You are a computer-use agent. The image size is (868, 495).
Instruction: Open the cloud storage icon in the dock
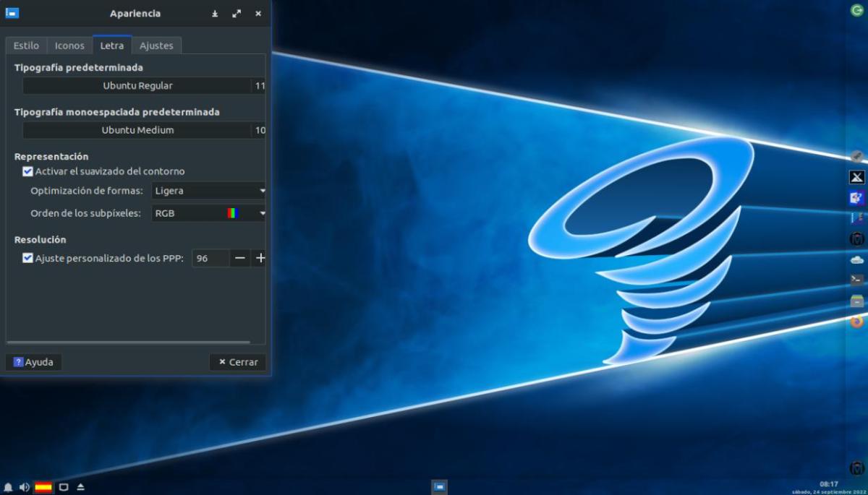click(x=856, y=259)
